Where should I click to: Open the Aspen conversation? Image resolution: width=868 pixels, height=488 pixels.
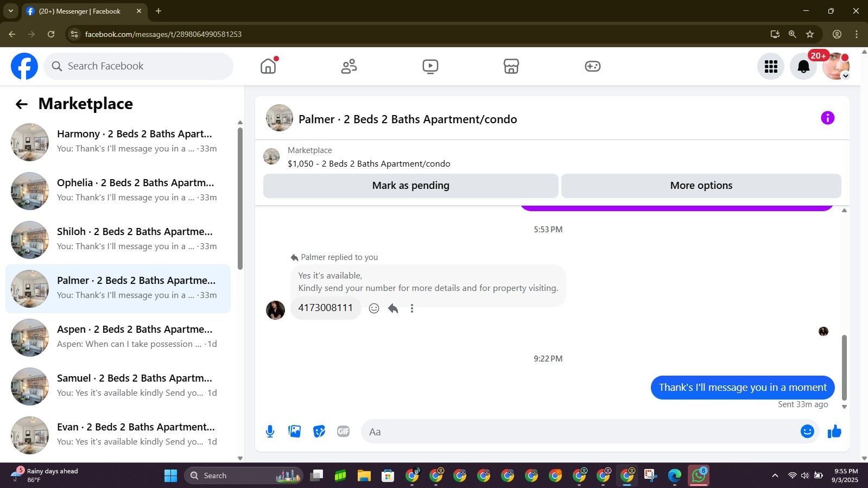118,338
